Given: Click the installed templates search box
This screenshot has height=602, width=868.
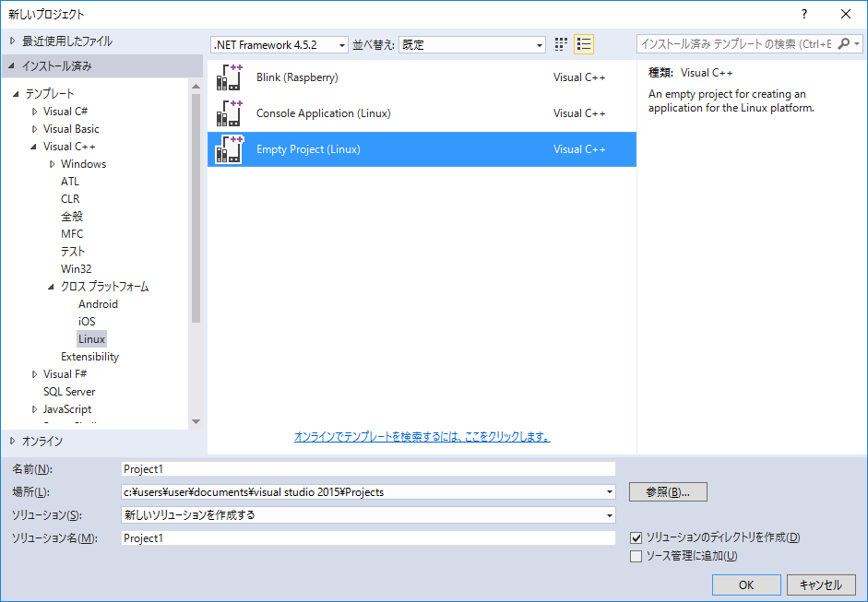Looking at the screenshot, I should (736, 43).
